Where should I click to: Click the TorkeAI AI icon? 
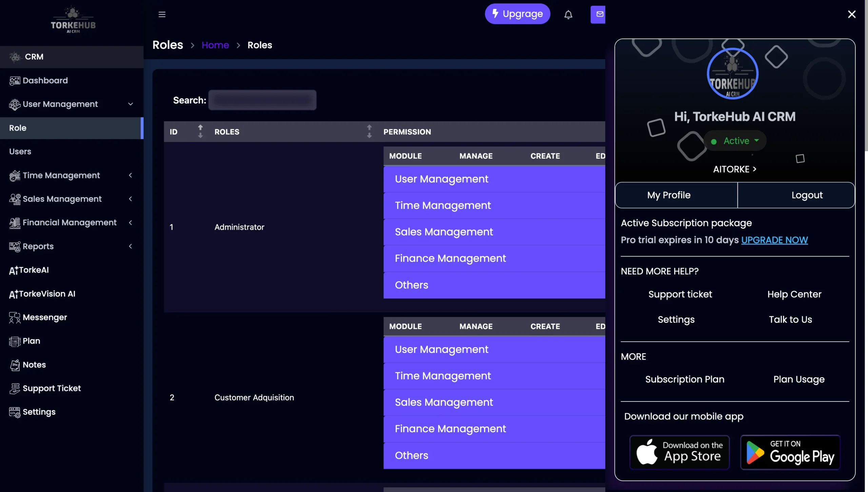click(14, 270)
